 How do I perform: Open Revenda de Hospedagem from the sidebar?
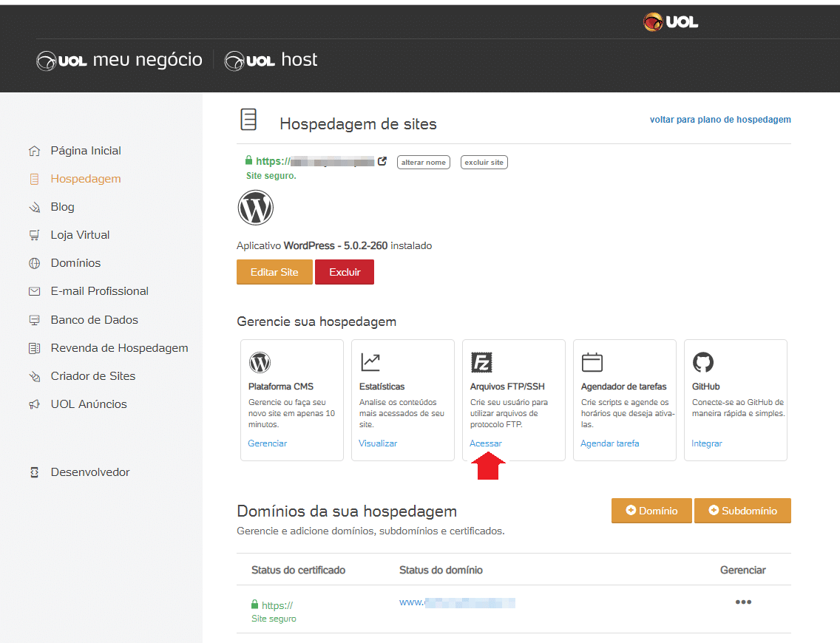pos(120,349)
